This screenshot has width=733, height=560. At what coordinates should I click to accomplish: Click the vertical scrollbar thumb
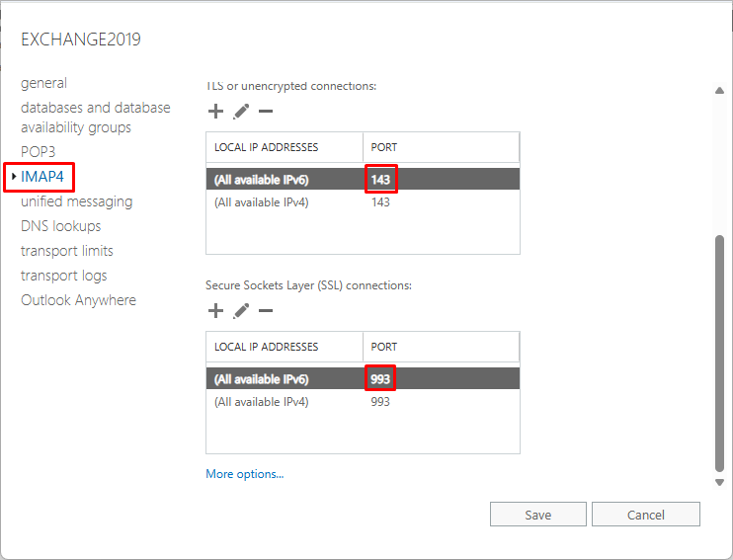click(x=719, y=354)
